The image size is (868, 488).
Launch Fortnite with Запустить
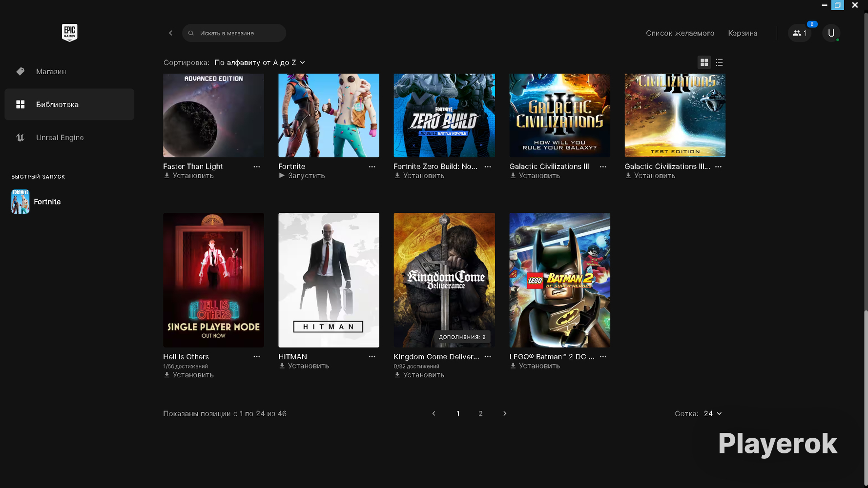pyautogui.click(x=302, y=176)
